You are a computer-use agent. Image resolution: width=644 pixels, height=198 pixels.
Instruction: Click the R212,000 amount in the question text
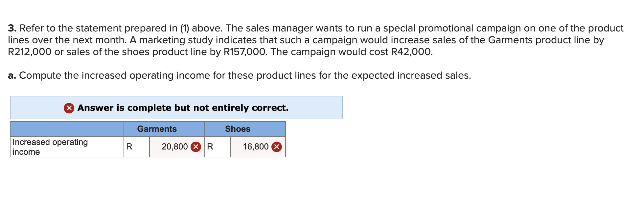(x=30, y=52)
